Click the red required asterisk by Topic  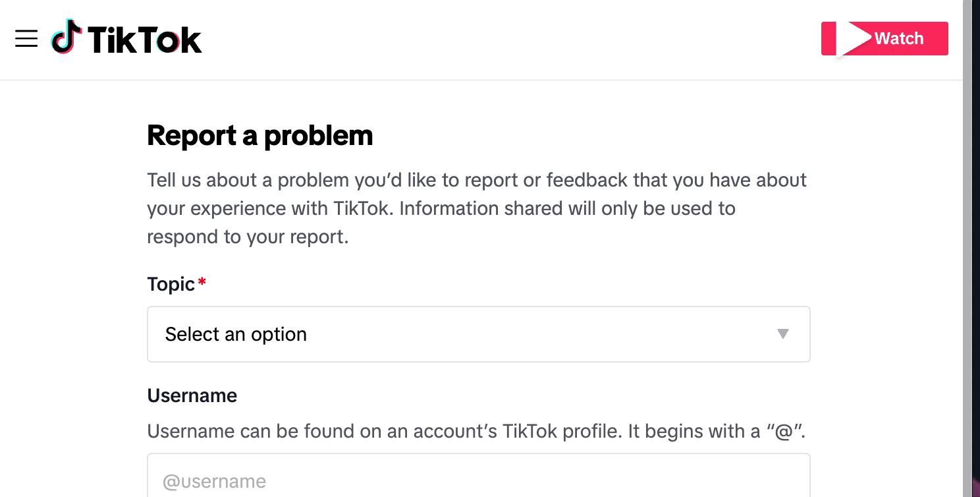coord(202,282)
